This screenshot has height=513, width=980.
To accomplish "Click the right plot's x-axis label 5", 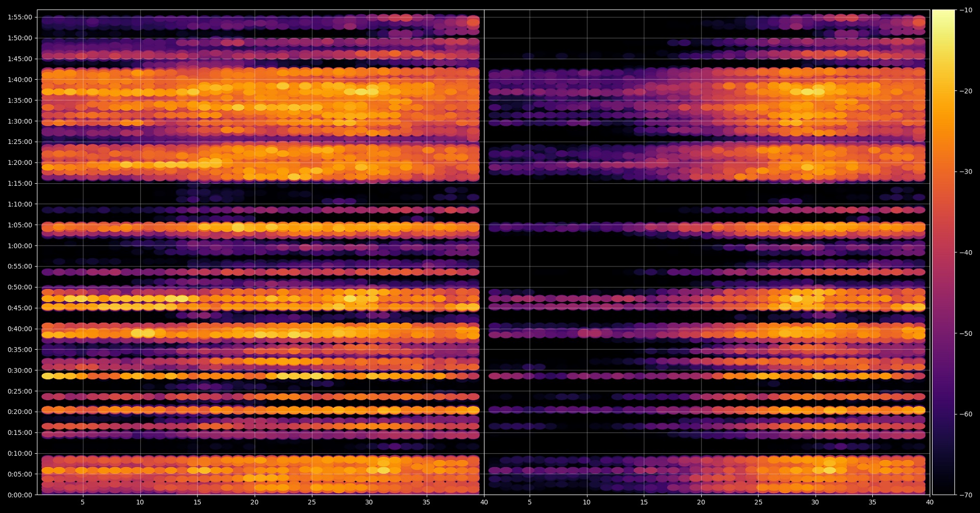I will [x=530, y=502].
